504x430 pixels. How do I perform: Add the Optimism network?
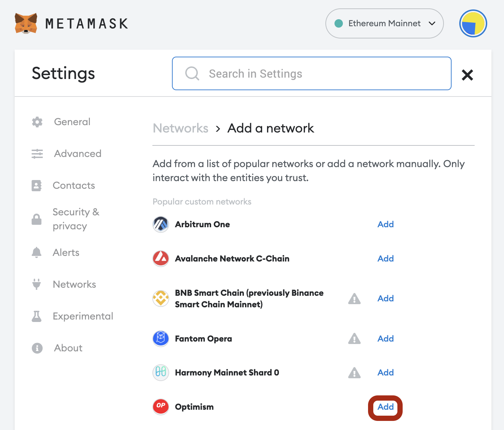[x=386, y=407]
